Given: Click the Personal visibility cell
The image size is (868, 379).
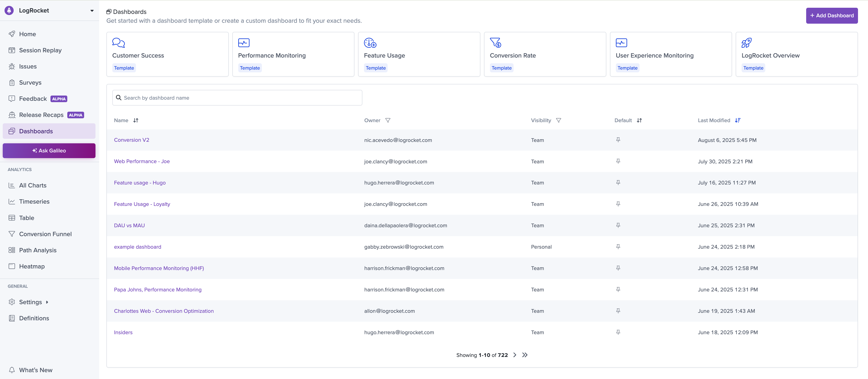Looking at the screenshot, I should 541,247.
